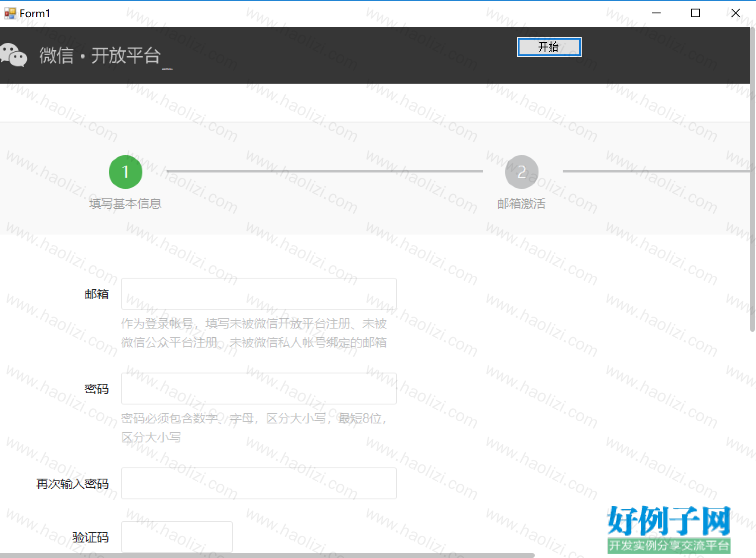Maximize the Form1 window
Image resolution: width=756 pixels, height=558 pixels.
tap(696, 13)
